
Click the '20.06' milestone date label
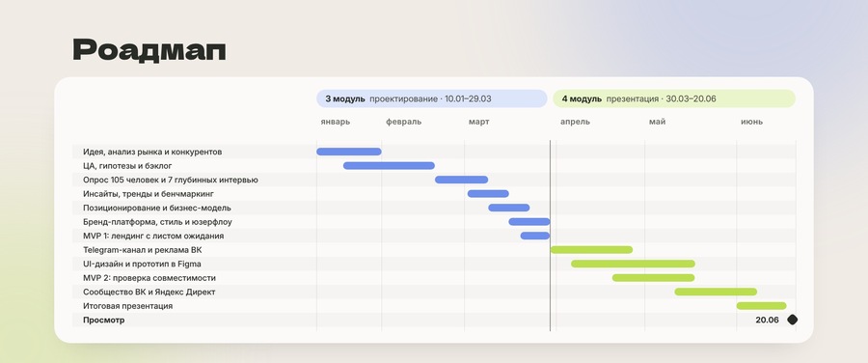(768, 320)
